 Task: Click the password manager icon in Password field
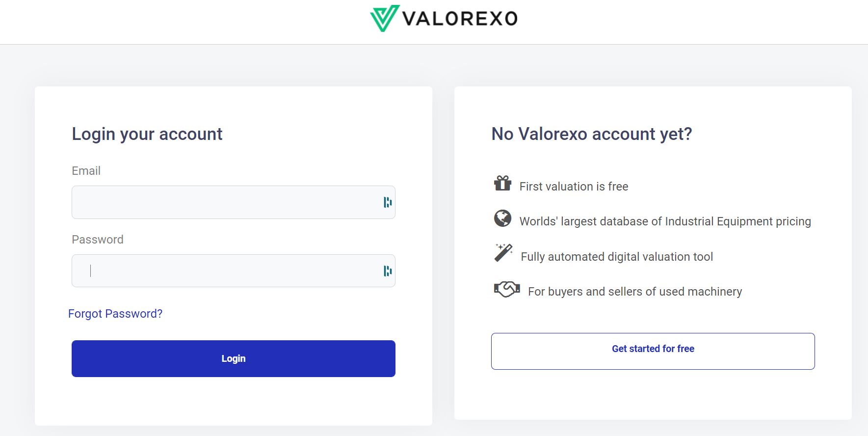(x=388, y=271)
